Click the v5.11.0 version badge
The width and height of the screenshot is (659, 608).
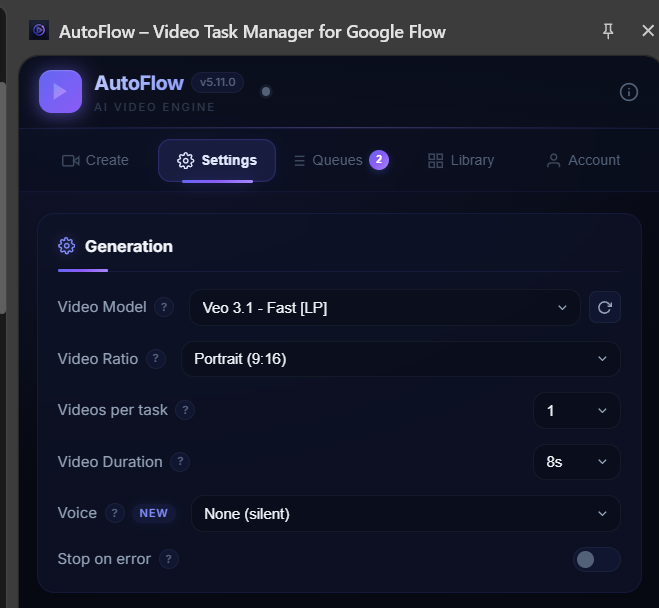tap(217, 82)
